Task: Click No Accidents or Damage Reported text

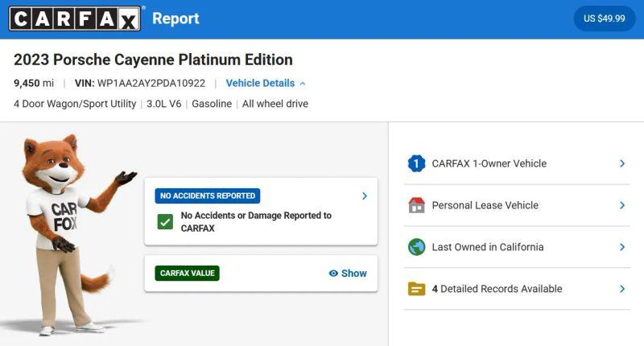Action: coord(256,221)
